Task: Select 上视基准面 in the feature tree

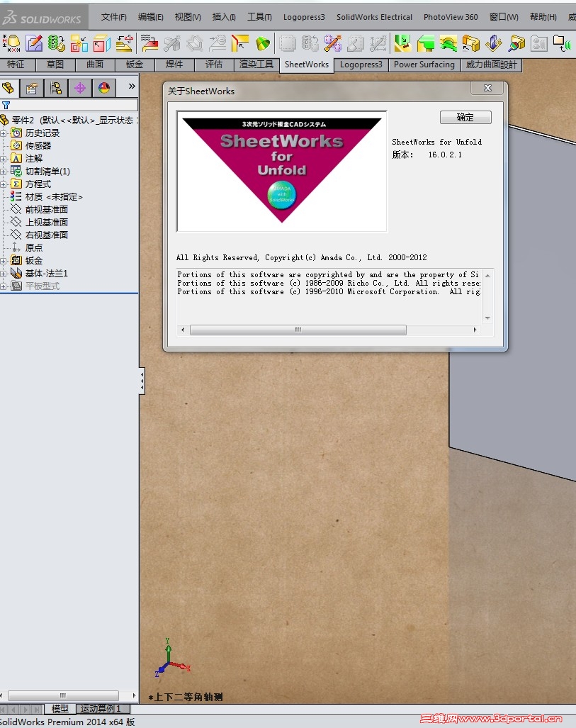Action: [47, 223]
